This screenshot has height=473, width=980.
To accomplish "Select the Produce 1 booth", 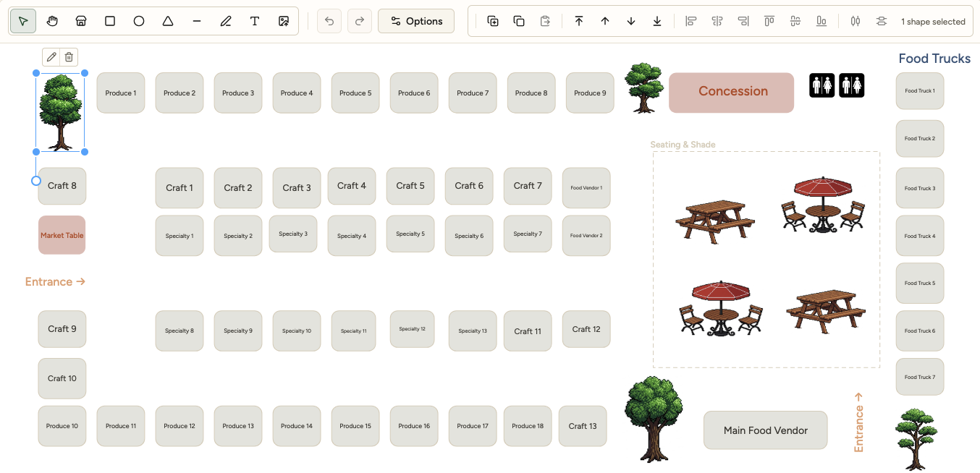I will [x=120, y=93].
